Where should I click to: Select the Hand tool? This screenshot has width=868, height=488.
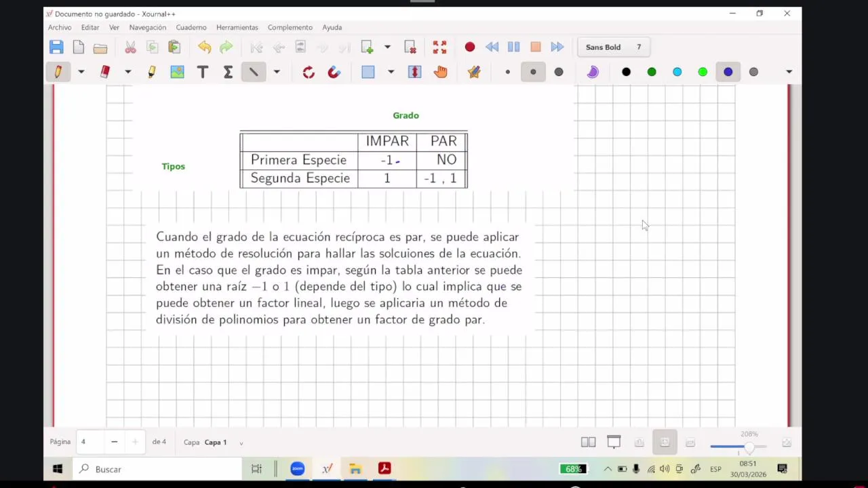tap(440, 72)
